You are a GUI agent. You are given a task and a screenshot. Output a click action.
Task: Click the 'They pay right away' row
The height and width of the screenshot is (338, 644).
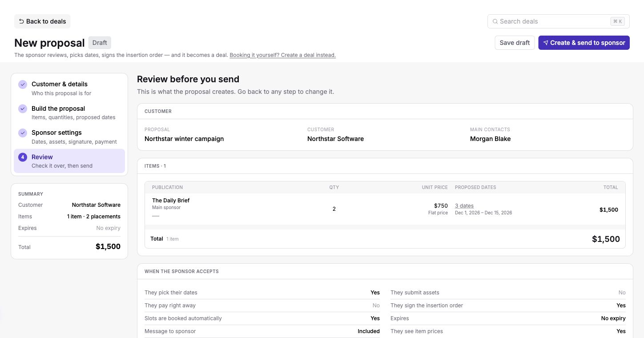click(x=262, y=306)
